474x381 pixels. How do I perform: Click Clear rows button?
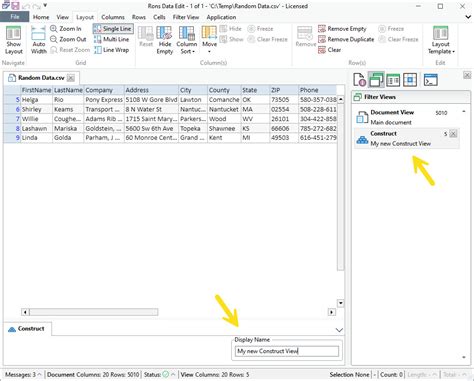click(330, 50)
